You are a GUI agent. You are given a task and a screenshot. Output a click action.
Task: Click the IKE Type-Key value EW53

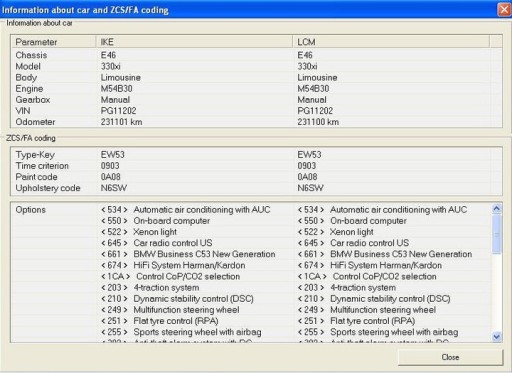point(113,155)
